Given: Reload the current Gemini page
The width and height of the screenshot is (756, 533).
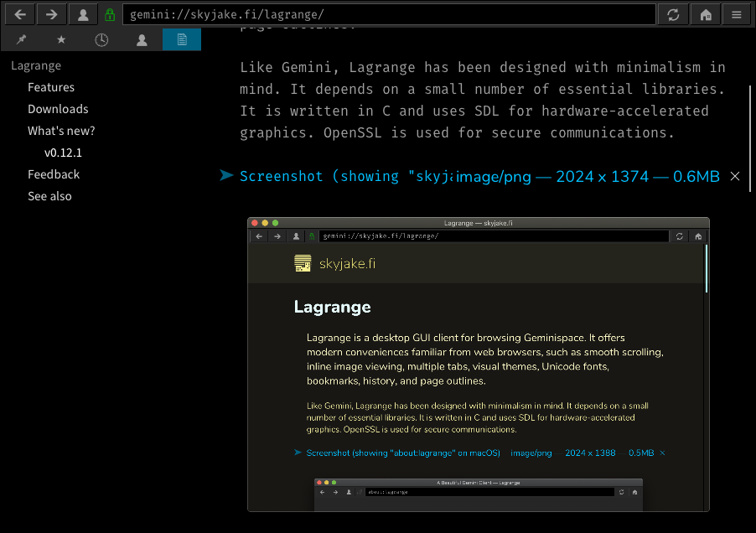Looking at the screenshot, I should (673, 14).
